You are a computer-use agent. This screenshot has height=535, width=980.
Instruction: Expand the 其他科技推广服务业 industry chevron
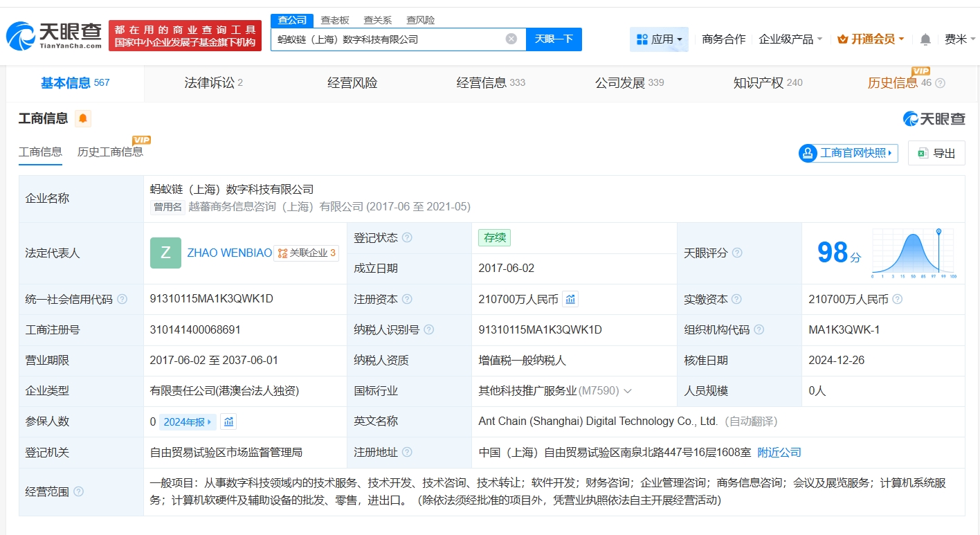pos(628,391)
